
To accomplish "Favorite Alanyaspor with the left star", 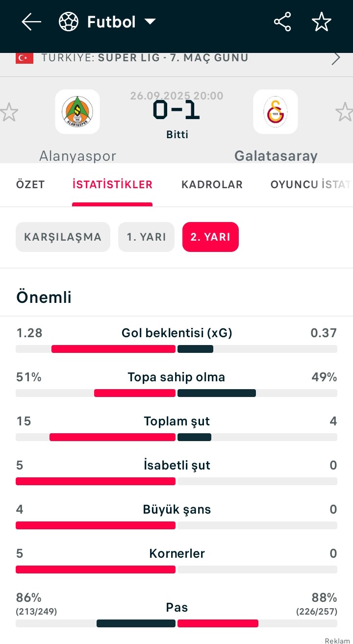I will coord(8,112).
